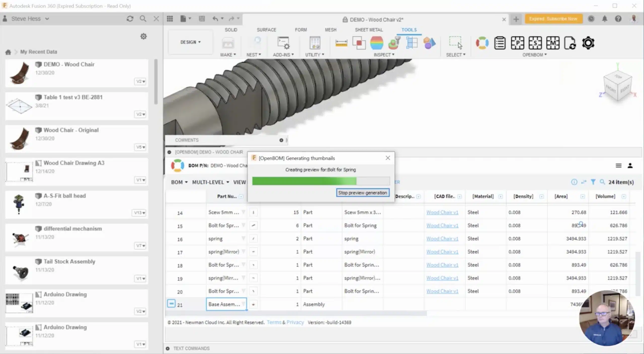Open the Help icon
The width and height of the screenshot is (644, 354).
click(x=618, y=19)
